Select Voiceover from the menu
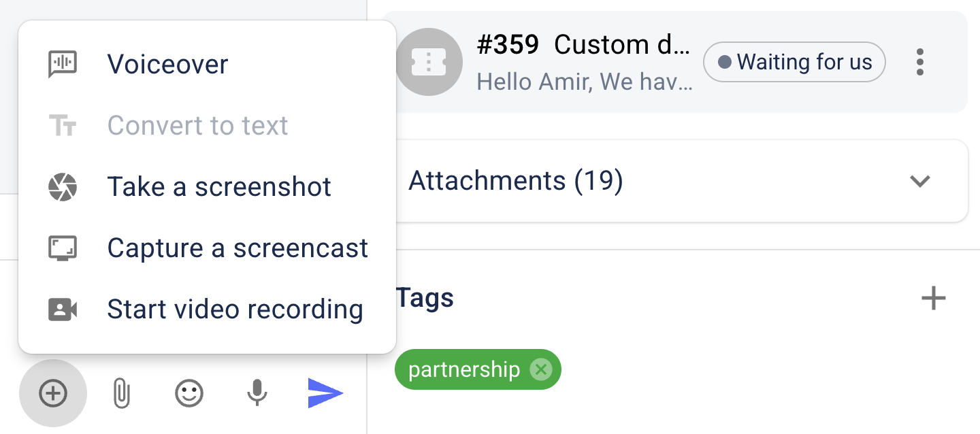The image size is (980, 434). (167, 65)
